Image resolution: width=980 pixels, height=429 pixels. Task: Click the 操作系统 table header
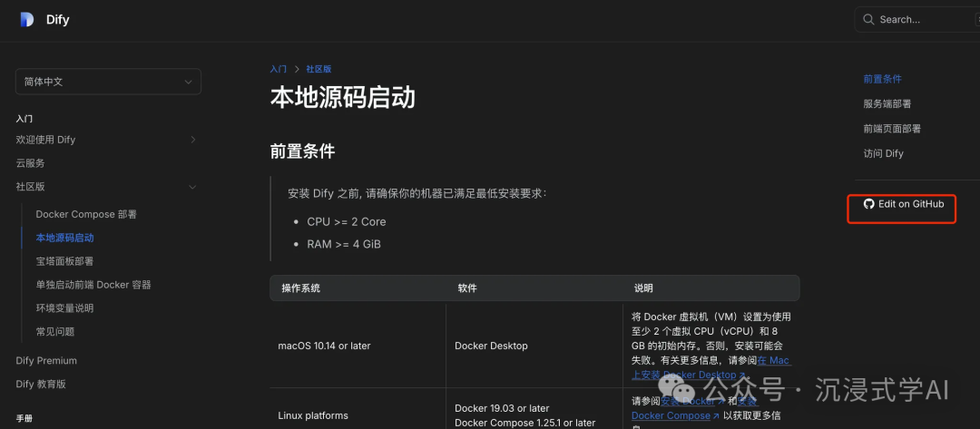click(x=300, y=288)
